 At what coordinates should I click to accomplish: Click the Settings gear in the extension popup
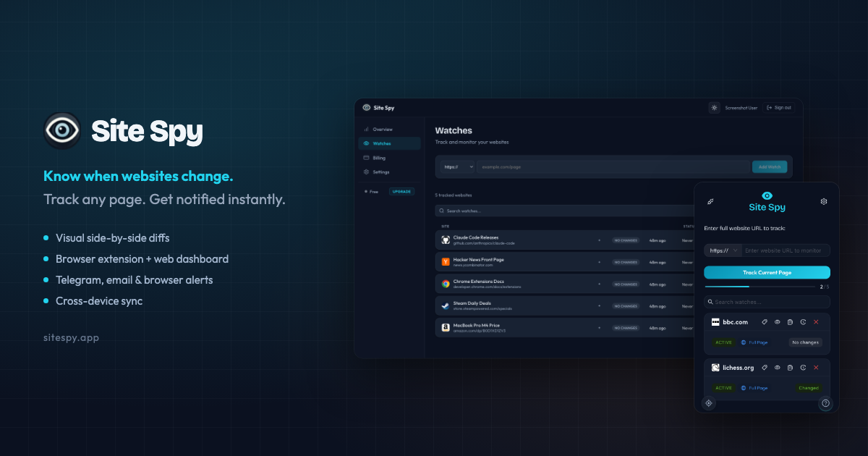(823, 201)
